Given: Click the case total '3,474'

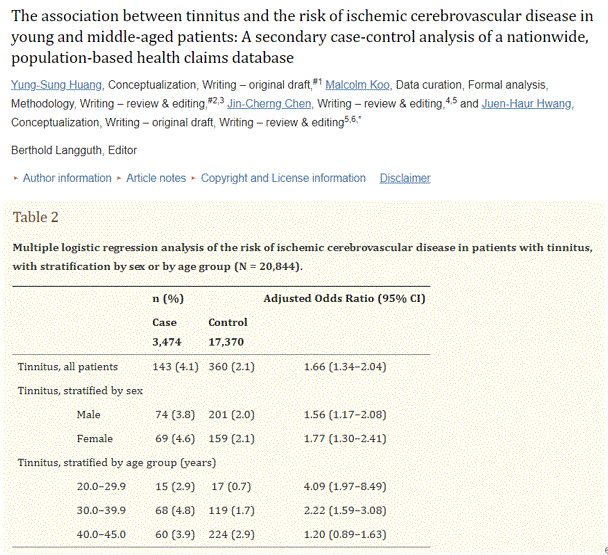Looking at the screenshot, I should point(167,342).
